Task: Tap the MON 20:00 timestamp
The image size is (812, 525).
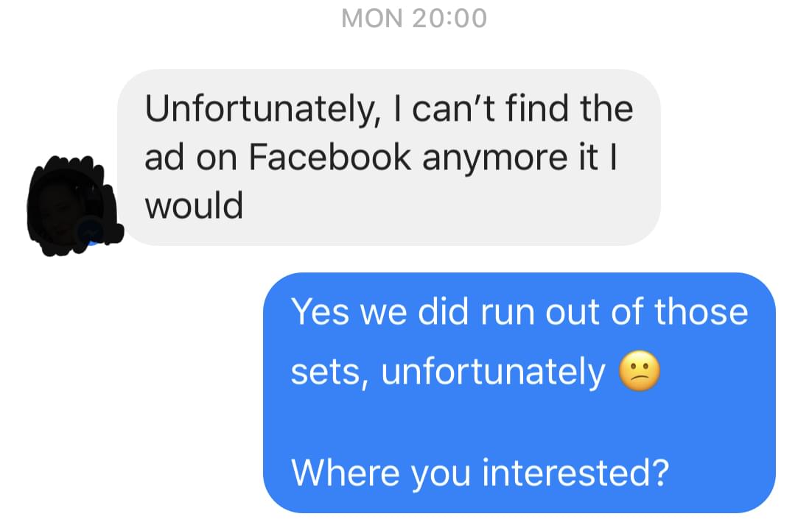Action: click(414, 18)
